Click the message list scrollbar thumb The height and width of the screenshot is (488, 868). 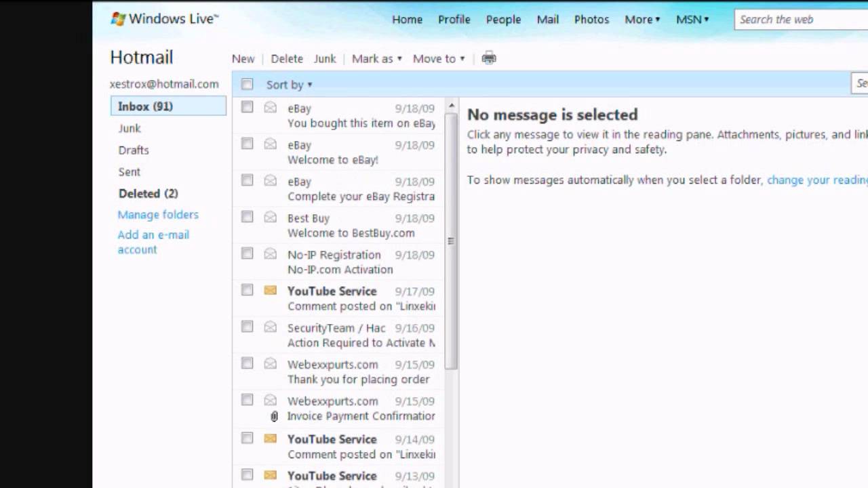(x=451, y=241)
